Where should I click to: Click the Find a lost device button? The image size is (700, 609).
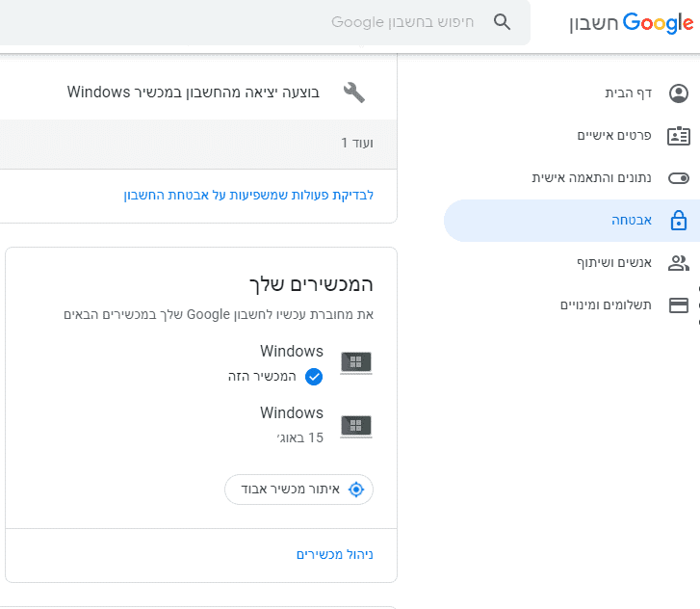coord(299,490)
